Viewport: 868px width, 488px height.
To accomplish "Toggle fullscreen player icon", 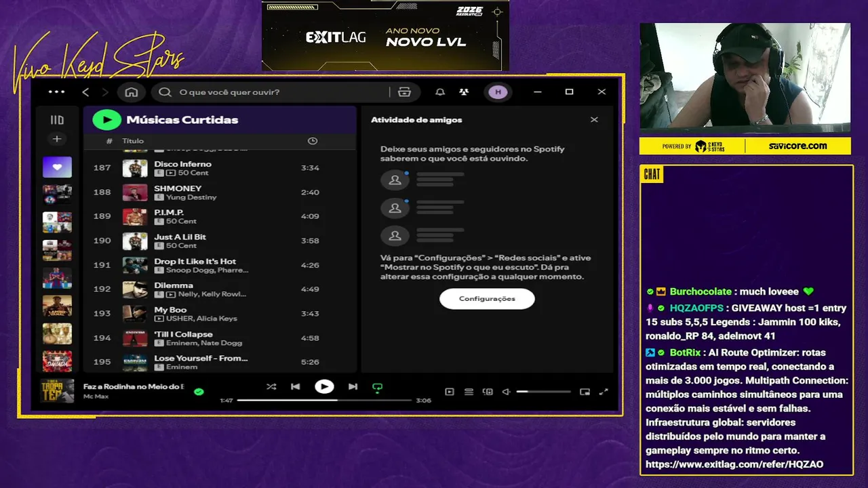I will 604,392.
